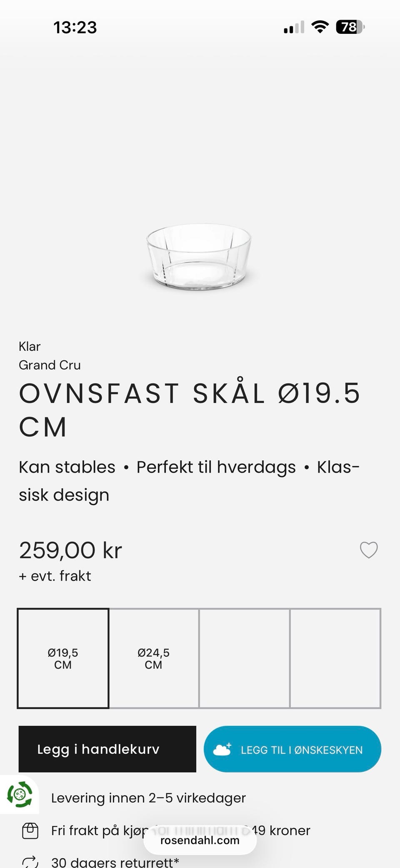Open the Grand Cru series link
400x868 pixels.
tap(50, 365)
